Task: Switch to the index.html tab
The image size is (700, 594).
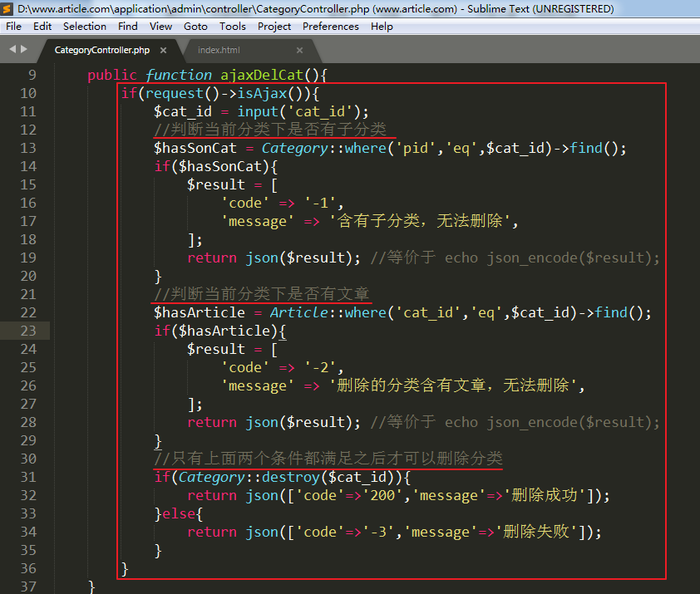Action: pyautogui.click(x=219, y=51)
